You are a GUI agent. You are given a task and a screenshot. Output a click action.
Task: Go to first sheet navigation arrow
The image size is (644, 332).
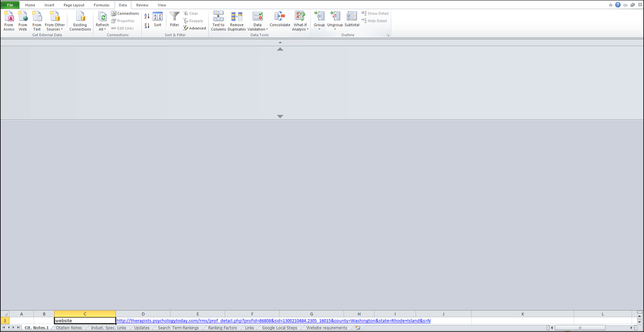point(3,327)
